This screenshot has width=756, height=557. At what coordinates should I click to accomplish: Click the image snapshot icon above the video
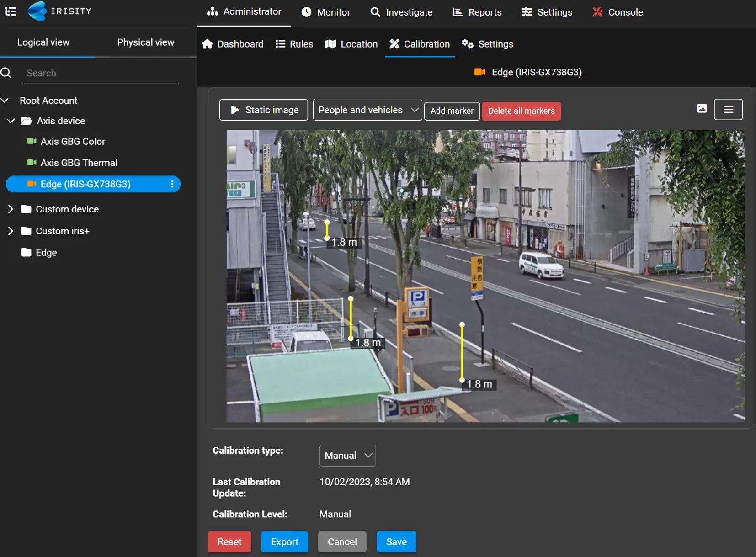[702, 108]
